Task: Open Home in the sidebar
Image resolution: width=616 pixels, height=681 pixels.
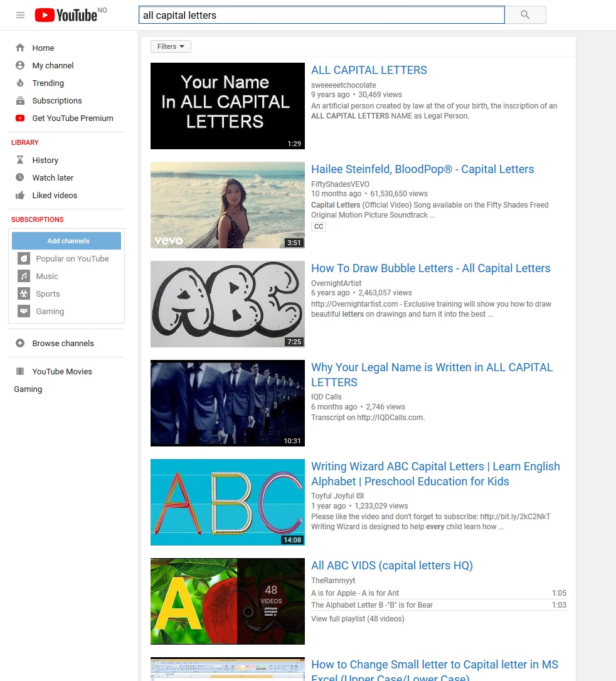Action: tap(43, 48)
